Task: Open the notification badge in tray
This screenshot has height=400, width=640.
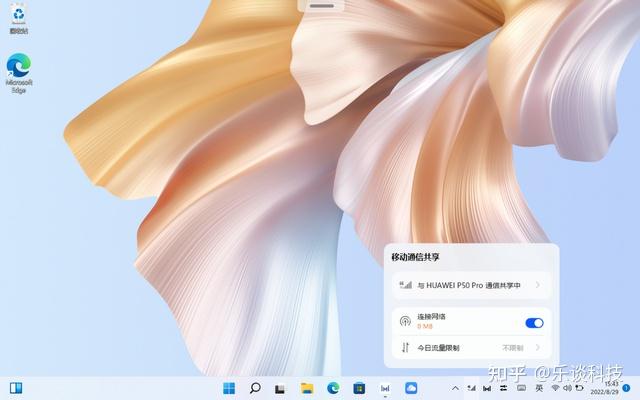Action: pos(626,388)
